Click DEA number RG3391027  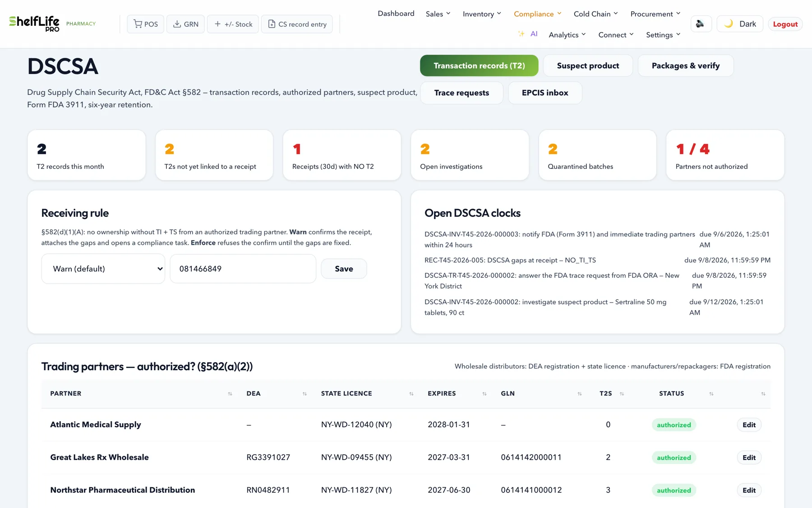tap(268, 457)
